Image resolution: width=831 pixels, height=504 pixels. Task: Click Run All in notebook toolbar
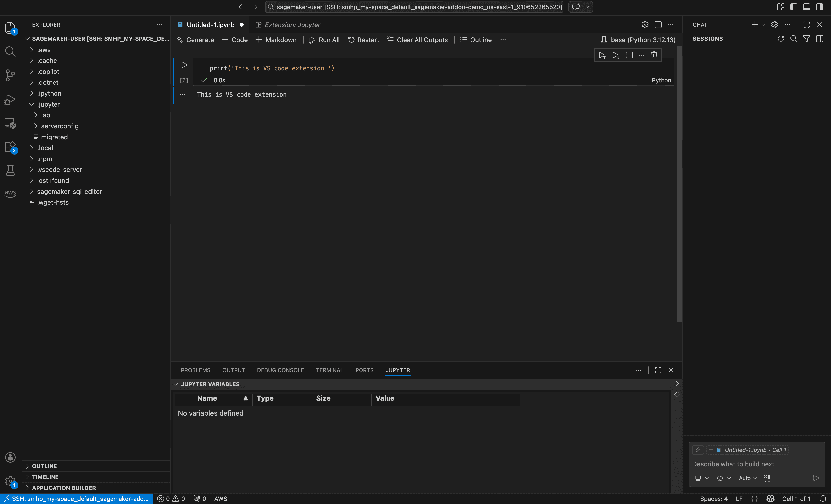tap(324, 40)
